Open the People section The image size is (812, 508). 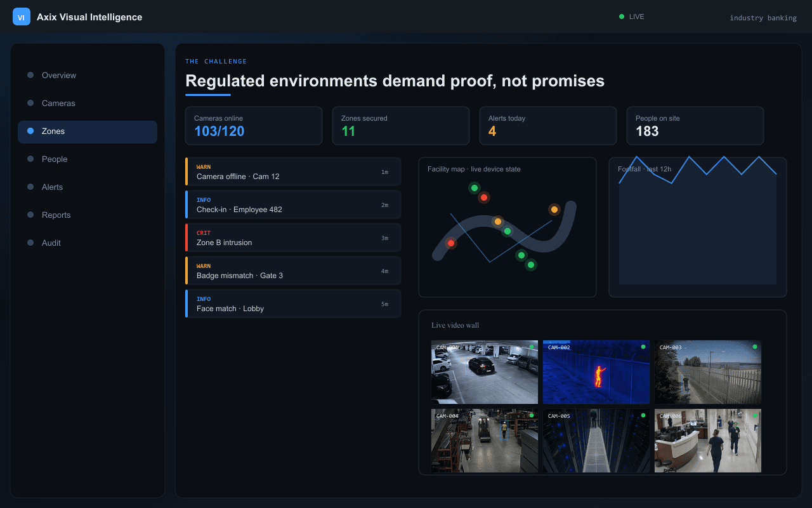88,159
